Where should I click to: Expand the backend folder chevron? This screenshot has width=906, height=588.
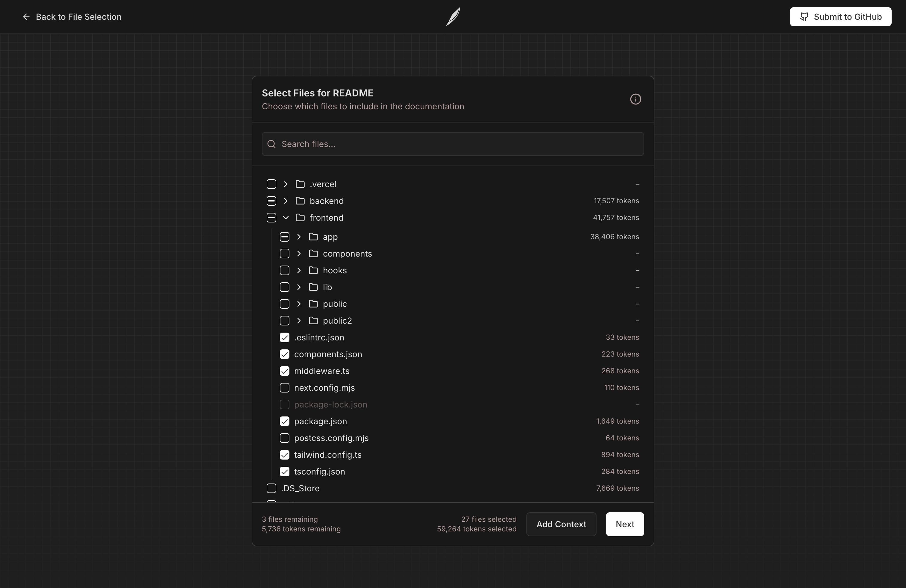(x=286, y=201)
